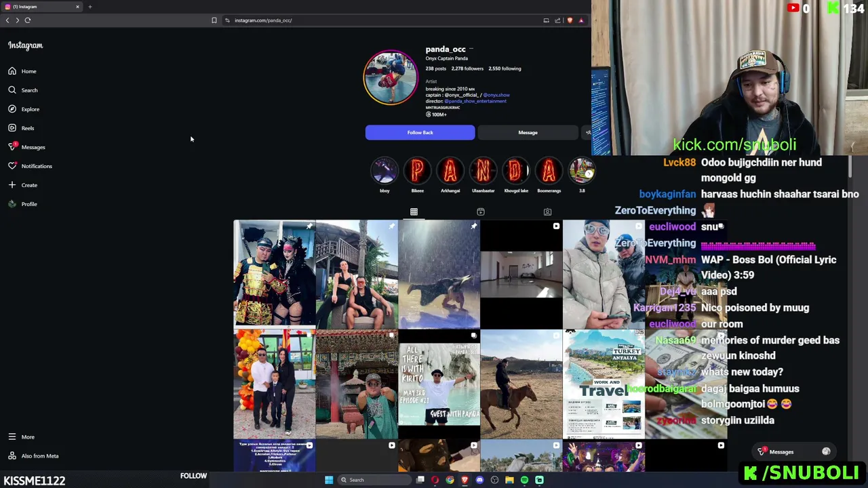Image resolution: width=868 pixels, height=488 pixels.
Task: Open Windows Start menu
Action: pos(329,480)
